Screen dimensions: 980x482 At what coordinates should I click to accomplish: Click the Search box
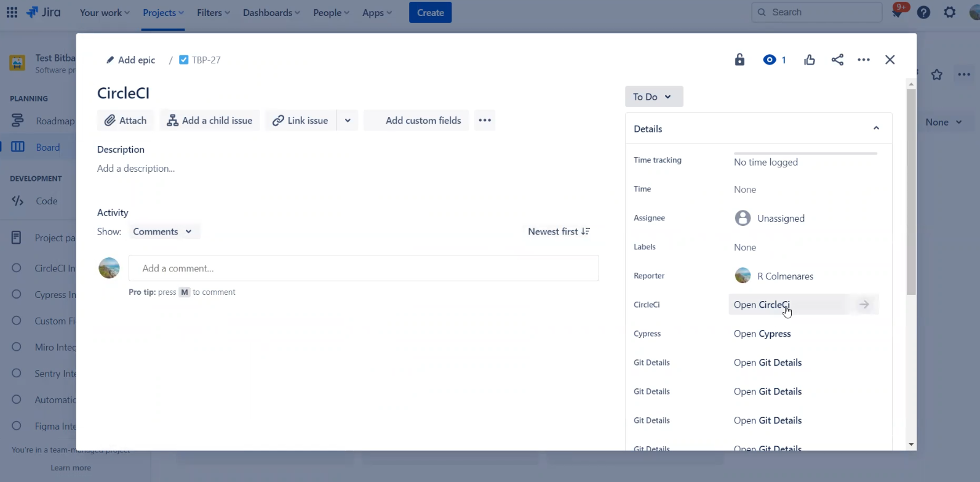pos(817,12)
